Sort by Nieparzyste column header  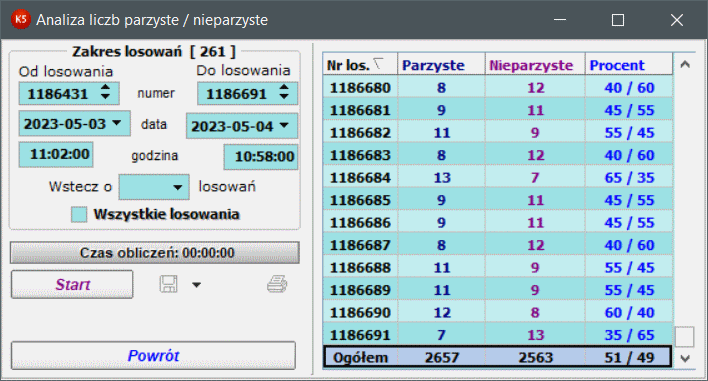tap(535, 65)
